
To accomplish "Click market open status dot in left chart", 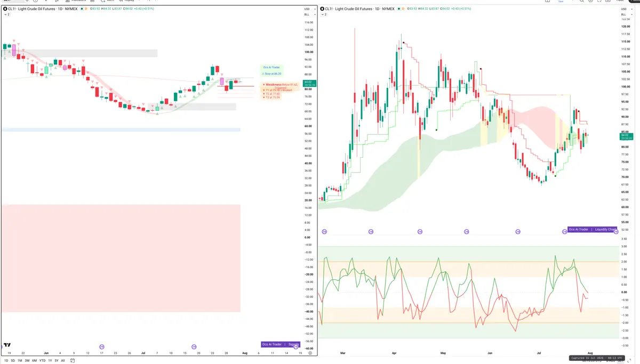I will coord(82,9).
